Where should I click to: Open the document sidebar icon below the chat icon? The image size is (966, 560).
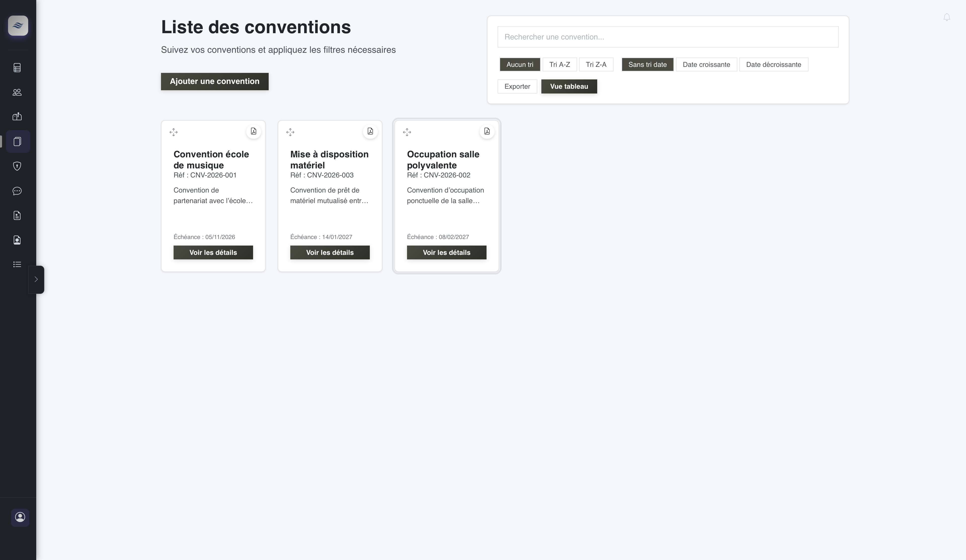pos(17,215)
